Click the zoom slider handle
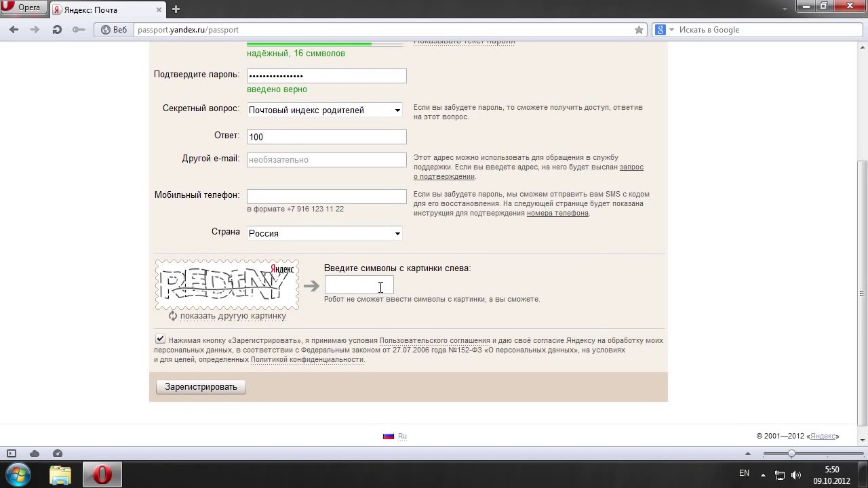Image resolution: width=868 pixels, height=488 pixels. coord(791,453)
